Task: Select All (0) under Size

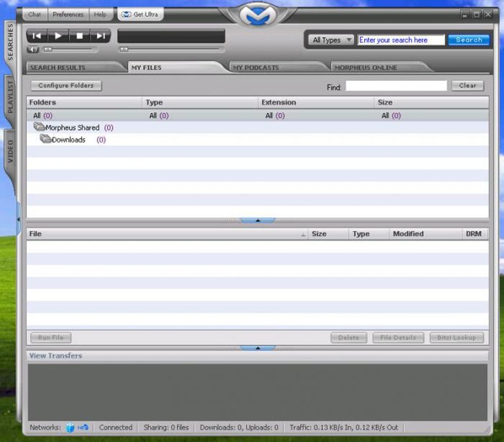Action: (391, 116)
